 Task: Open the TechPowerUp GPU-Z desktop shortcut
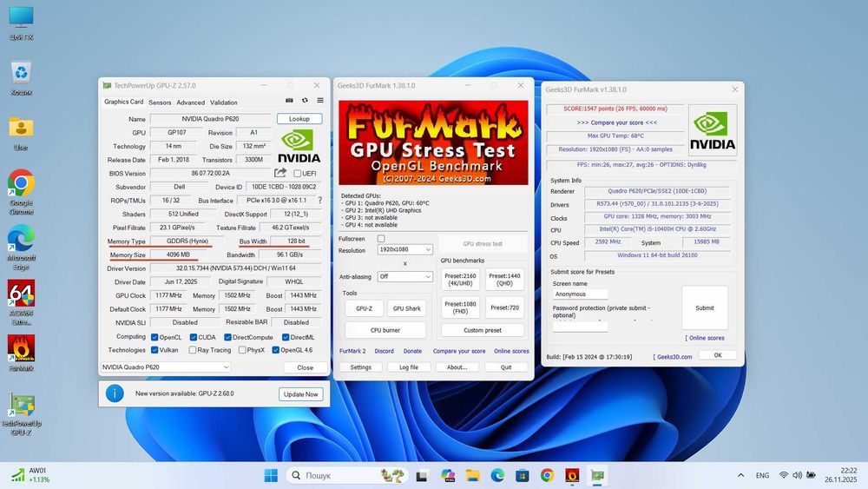pos(21,413)
